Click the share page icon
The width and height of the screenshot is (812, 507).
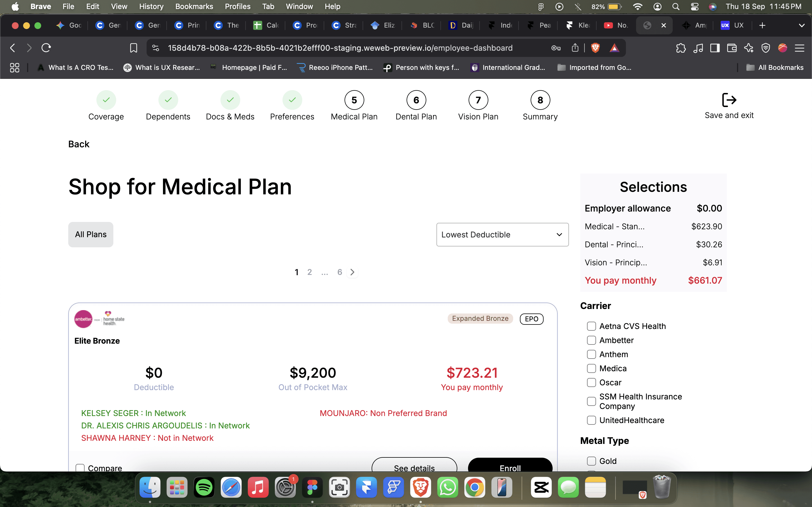click(x=575, y=48)
